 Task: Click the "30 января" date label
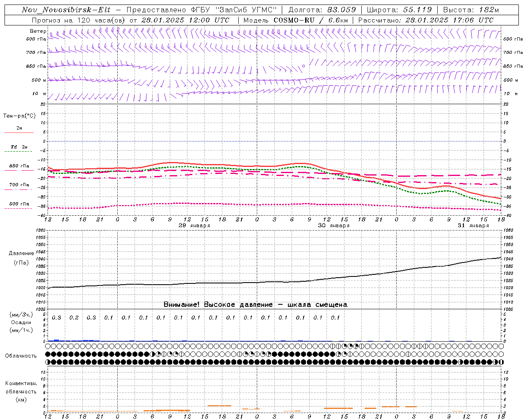(334, 226)
